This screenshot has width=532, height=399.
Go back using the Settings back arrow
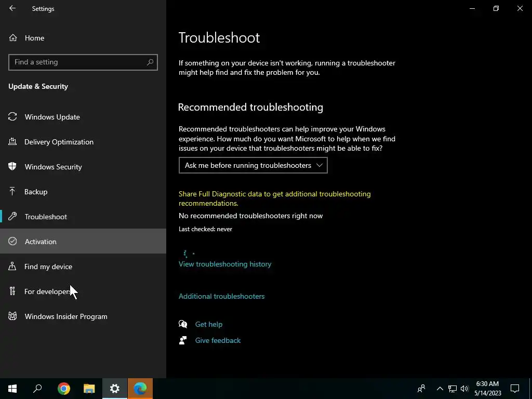tap(12, 8)
